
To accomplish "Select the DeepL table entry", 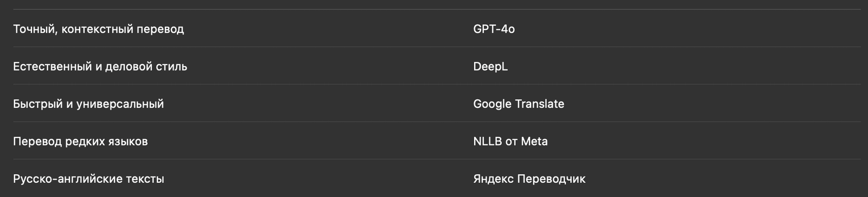I will (490, 67).
